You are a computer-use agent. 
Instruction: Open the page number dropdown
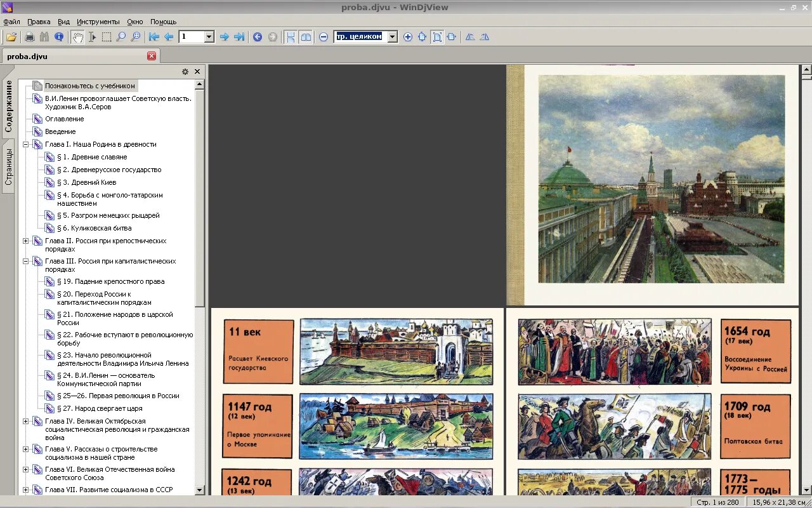pos(209,37)
